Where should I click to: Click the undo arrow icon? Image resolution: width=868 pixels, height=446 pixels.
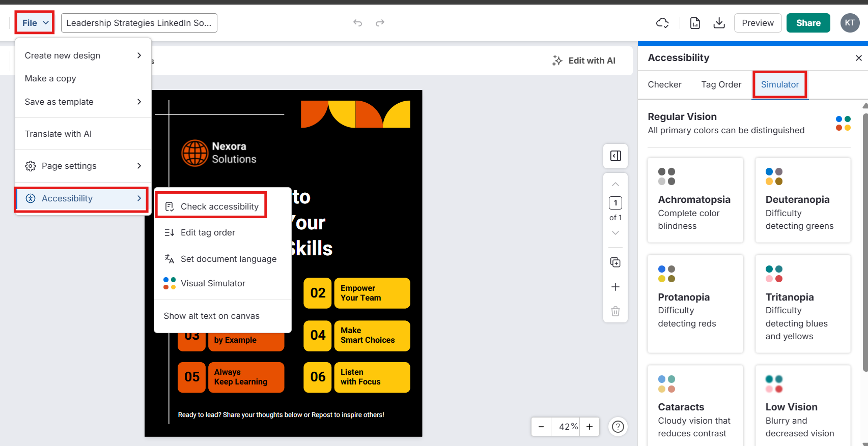[357, 23]
